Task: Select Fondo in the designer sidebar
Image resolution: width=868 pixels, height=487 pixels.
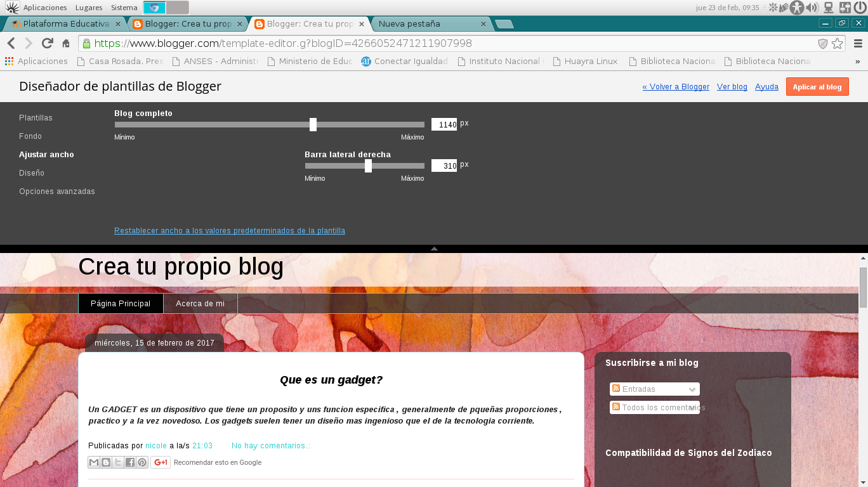Action: 30,136
